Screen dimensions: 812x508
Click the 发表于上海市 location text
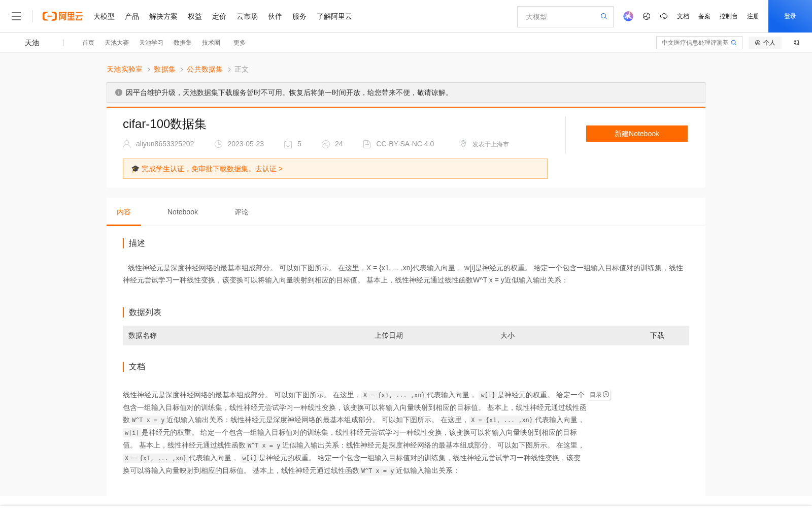[x=491, y=144]
